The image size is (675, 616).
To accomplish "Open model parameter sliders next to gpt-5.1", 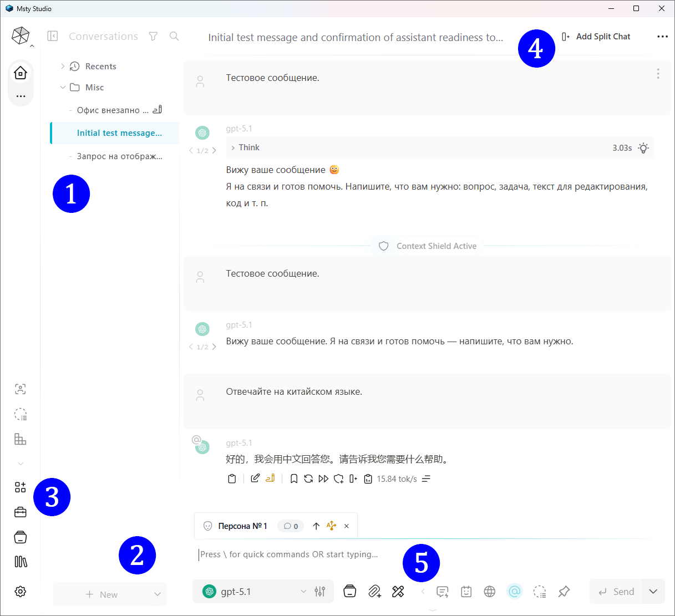I will (320, 591).
